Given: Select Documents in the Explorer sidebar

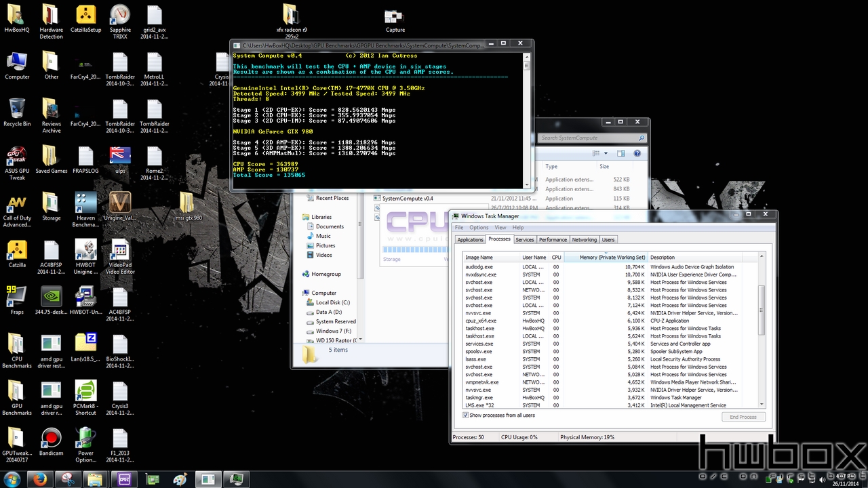Looking at the screenshot, I should 330,226.
